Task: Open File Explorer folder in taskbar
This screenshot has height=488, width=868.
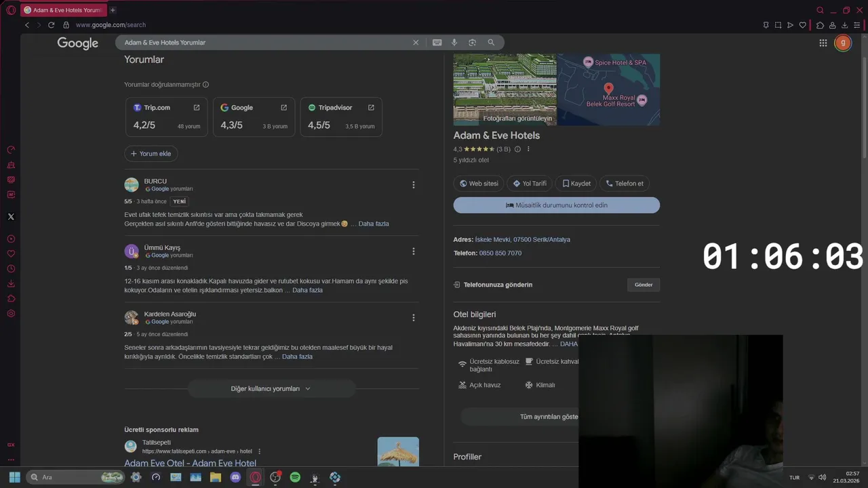Action: (x=216, y=477)
